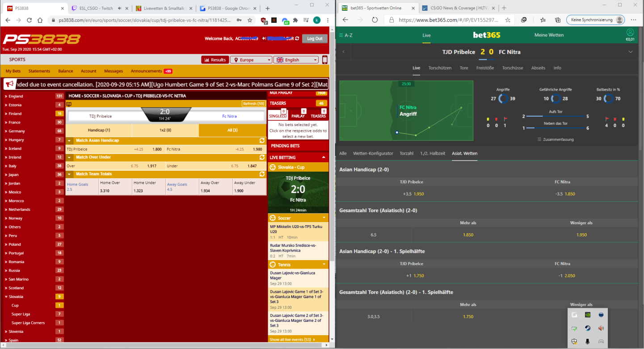Viewport: 644px width, 349px height.
Task: Click the Results button
Action: [215, 60]
